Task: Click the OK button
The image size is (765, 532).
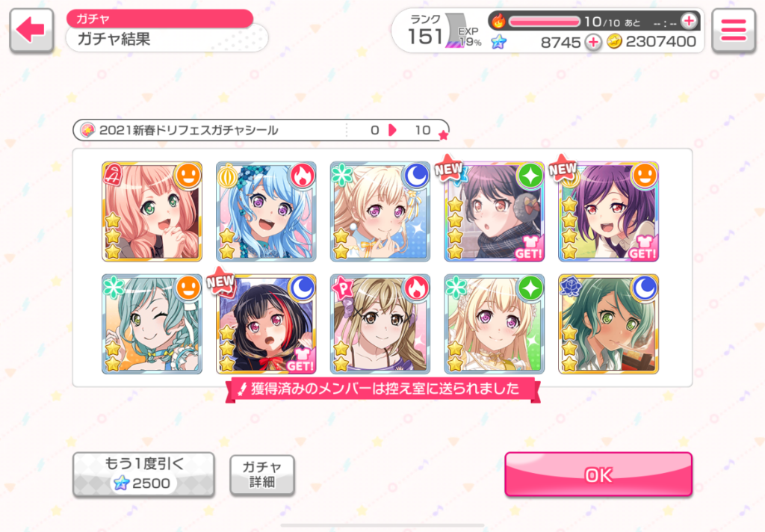Action: click(598, 474)
